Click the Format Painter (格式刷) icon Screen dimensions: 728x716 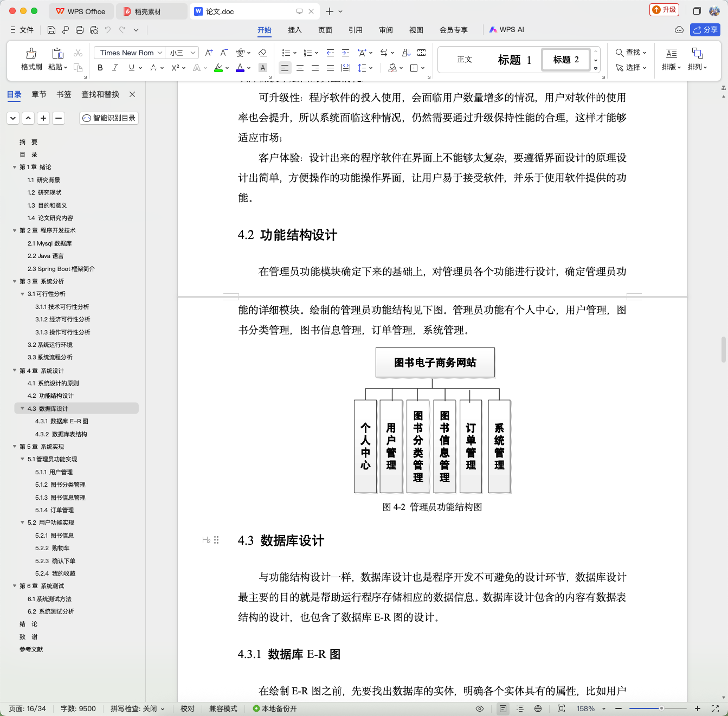pos(31,53)
